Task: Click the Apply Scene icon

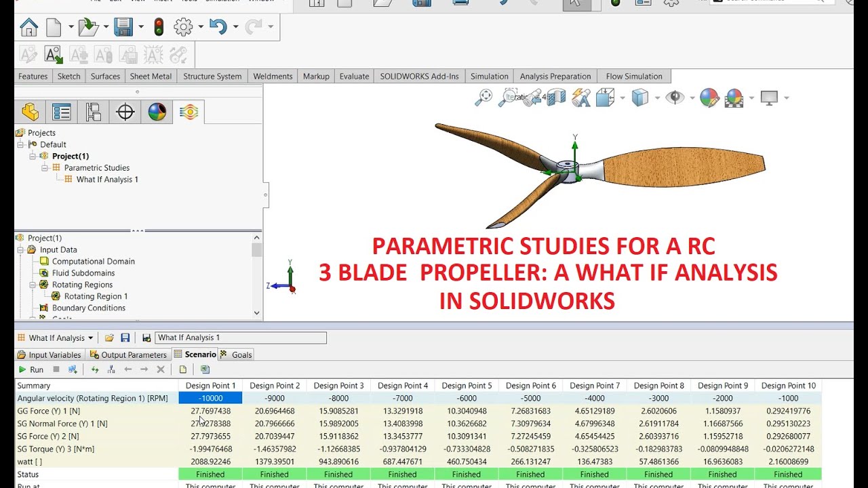Action: [734, 98]
